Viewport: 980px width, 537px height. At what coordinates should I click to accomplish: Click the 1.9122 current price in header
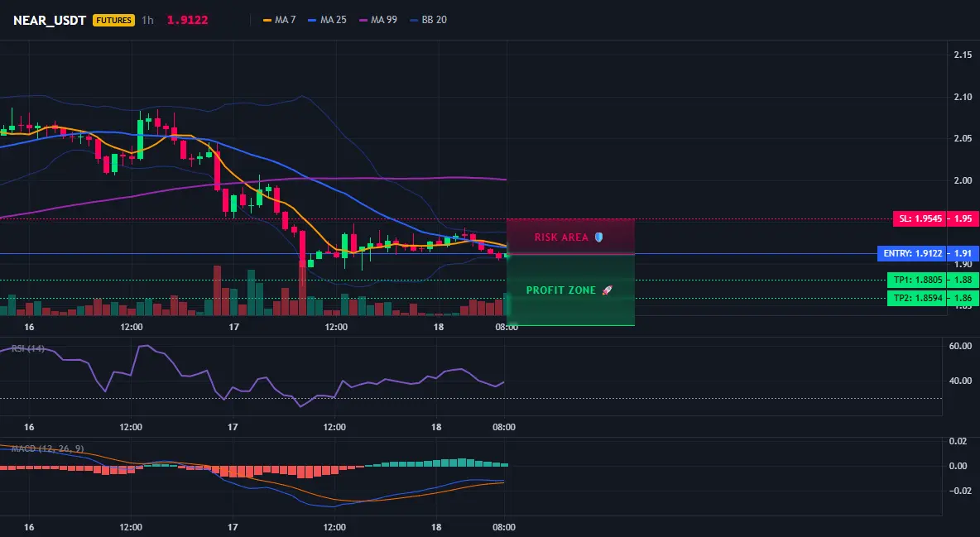click(x=187, y=20)
